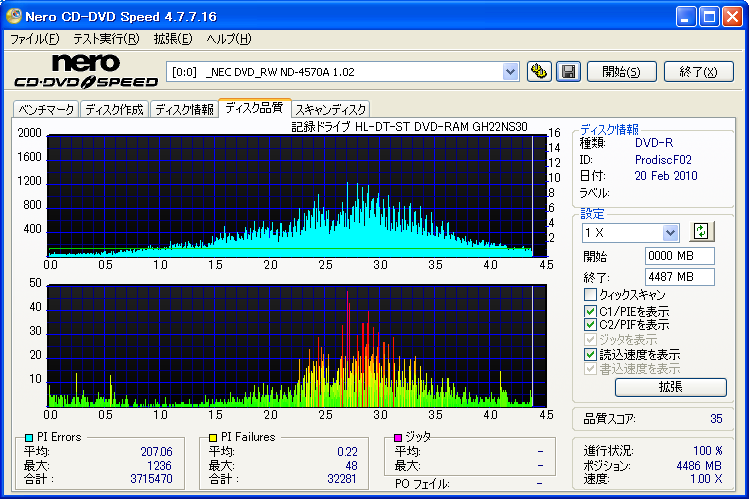Screen dimensions: 749x499
Task: Click the Nero application icon in title bar
Action: (x=14, y=16)
